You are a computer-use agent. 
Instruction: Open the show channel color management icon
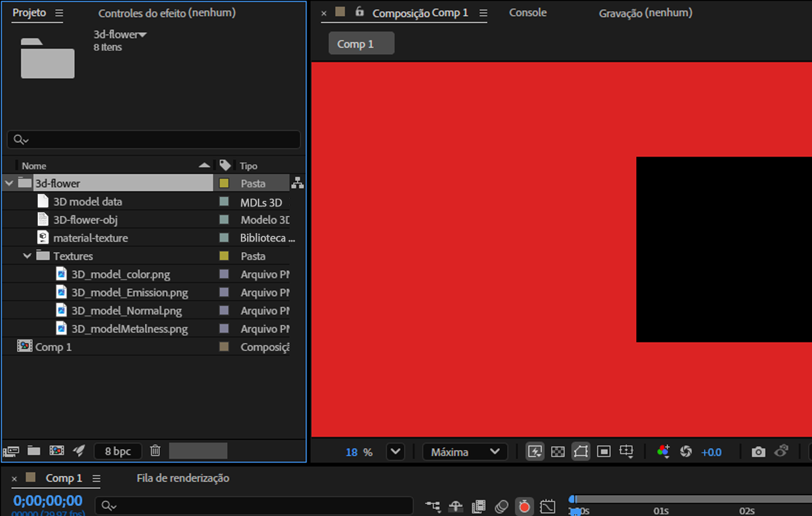pos(663,452)
